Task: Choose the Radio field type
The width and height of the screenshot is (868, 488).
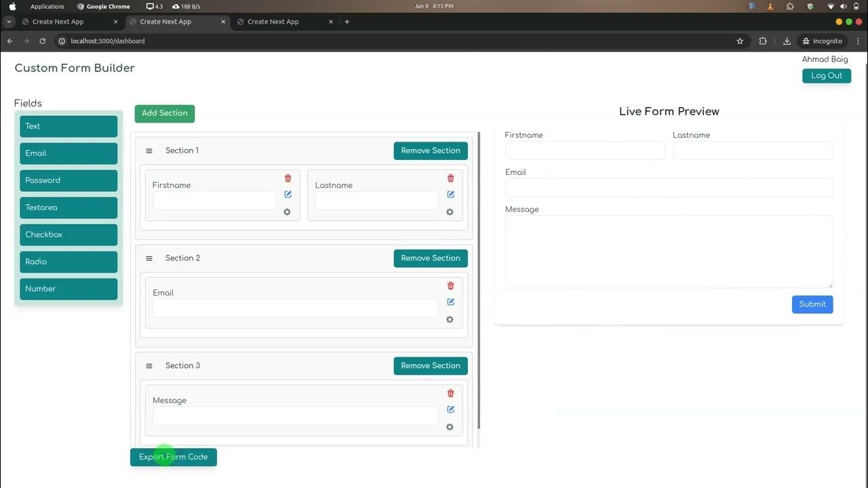Action: (68, 262)
